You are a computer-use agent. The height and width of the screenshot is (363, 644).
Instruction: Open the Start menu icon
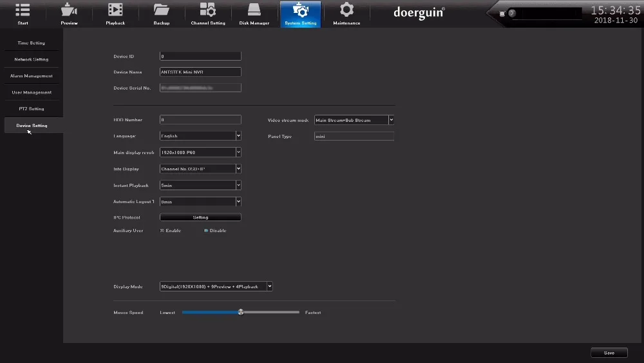tap(23, 14)
